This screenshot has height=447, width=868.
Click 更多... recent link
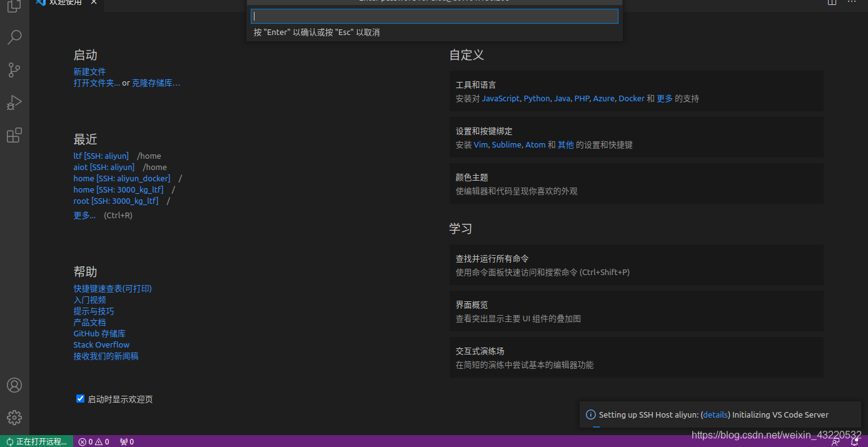[x=84, y=216]
